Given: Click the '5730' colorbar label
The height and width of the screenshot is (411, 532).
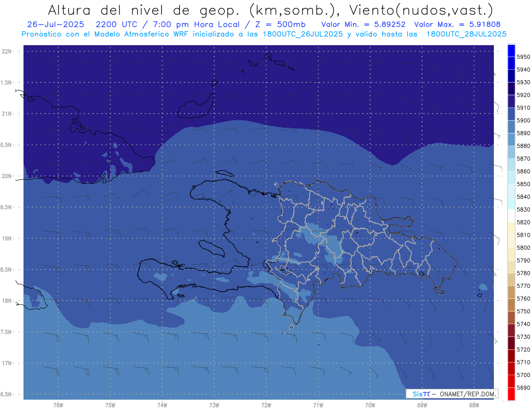Looking at the screenshot, I should click(x=524, y=337).
